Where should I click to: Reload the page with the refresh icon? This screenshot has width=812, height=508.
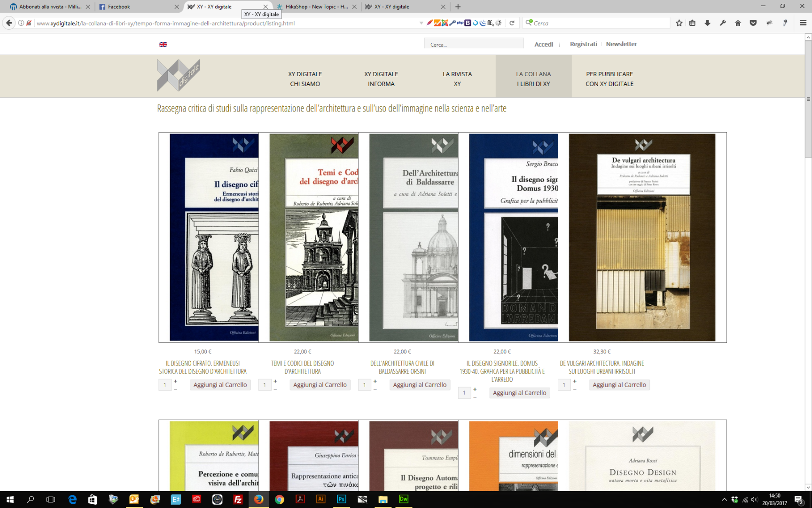512,23
